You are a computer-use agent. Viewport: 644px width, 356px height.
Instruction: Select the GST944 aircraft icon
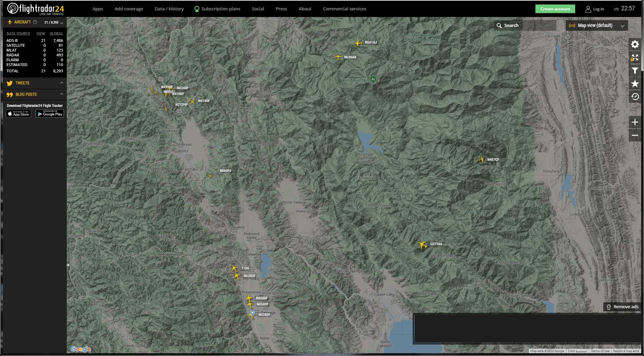click(x=422, y=245)
